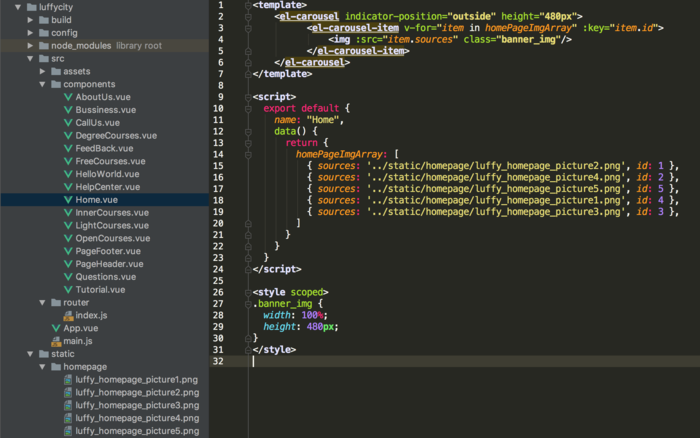Click the homePageImgArray property name on line 14
This screenshot has width=700, height=438.
click(x=339, y=154)
